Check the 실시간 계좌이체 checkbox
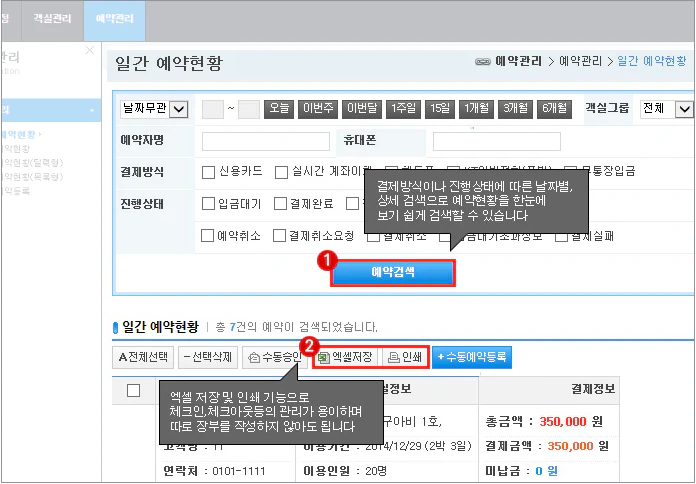This screenshot has height=484, width=696. (281, 172)
